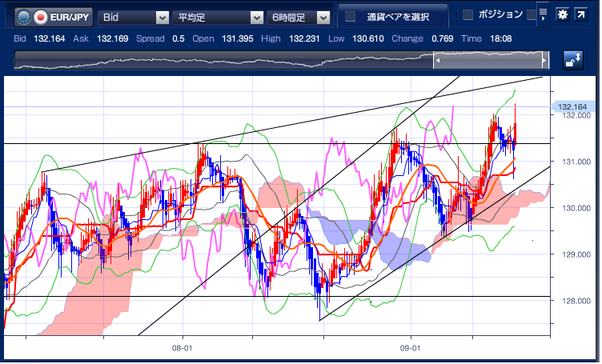Click the Change value 0.769
The height and width of the screenshot is (364, 602).
[x=442, y=38]
